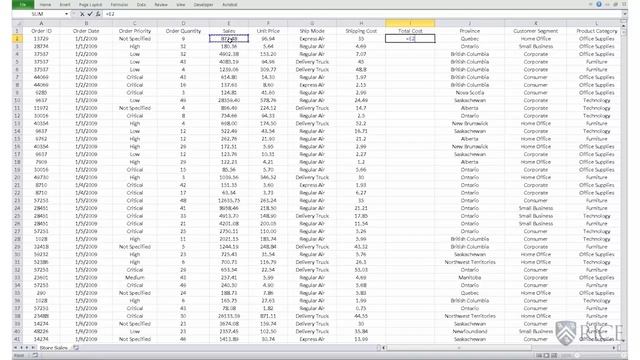Open Insert Function with the fx icon
Image resolution: width=640 pixels, height=360 pixels.
pyautogui.click(x=98, y=14)
